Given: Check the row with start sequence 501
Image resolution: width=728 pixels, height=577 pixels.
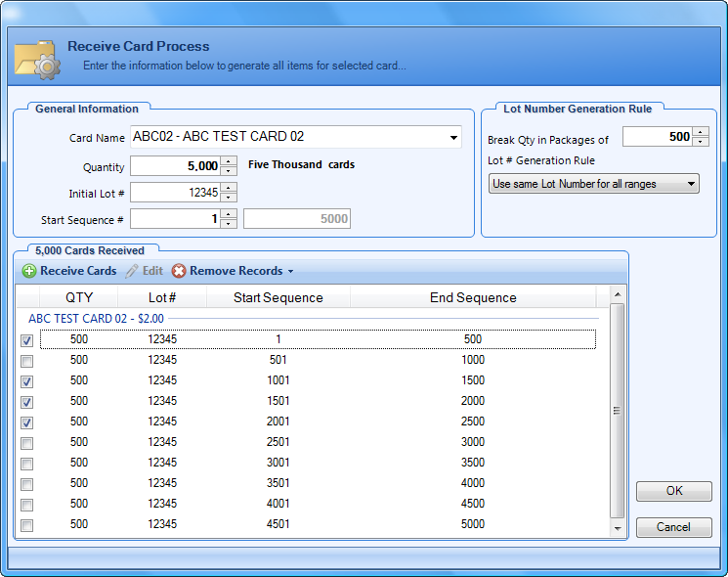Looking at the screenshot, I should (x=26, y=361).
